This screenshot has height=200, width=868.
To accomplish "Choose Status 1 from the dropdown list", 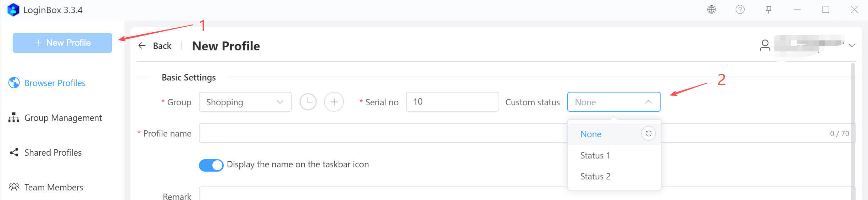I will click(595, 155).
